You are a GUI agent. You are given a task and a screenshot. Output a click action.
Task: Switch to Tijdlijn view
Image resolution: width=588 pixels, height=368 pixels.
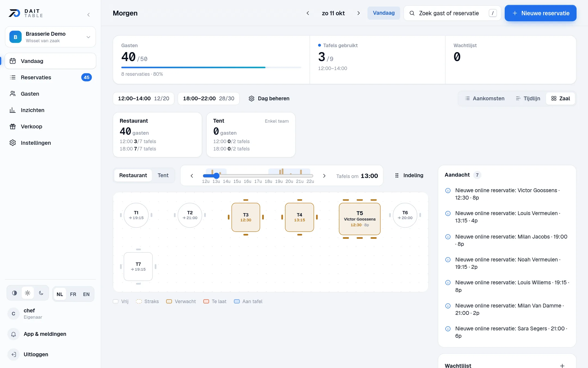tap(528, 98)
